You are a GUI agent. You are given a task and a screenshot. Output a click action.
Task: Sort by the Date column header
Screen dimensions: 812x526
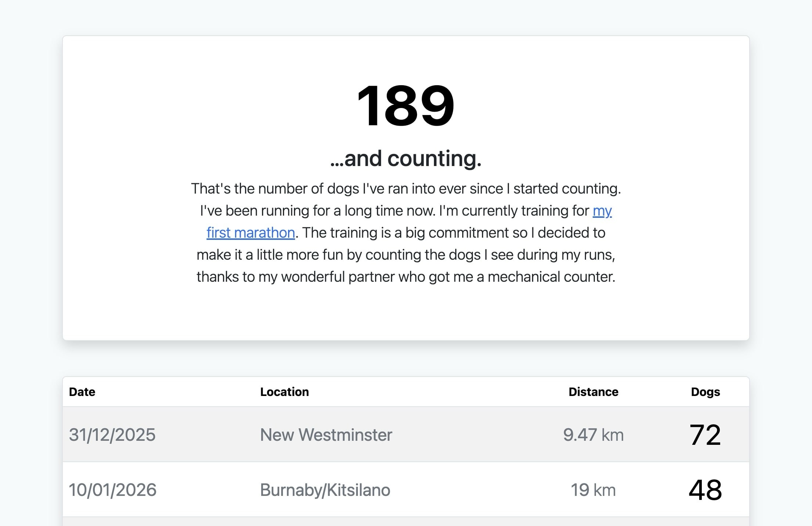(82, 392)
